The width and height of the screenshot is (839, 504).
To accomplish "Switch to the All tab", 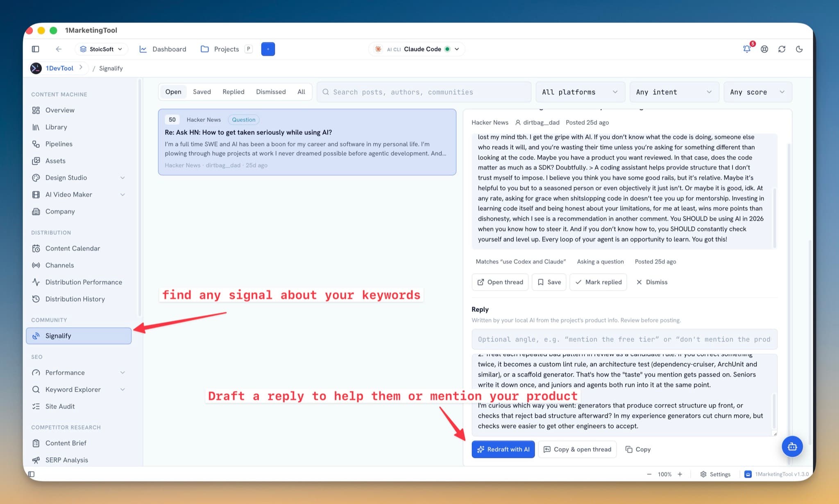I will point(301,92).
